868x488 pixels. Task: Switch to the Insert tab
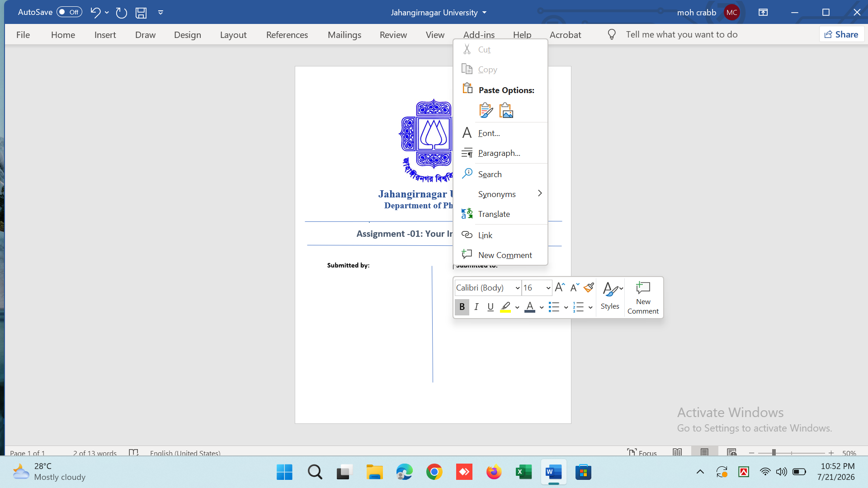tap(105, 35)
